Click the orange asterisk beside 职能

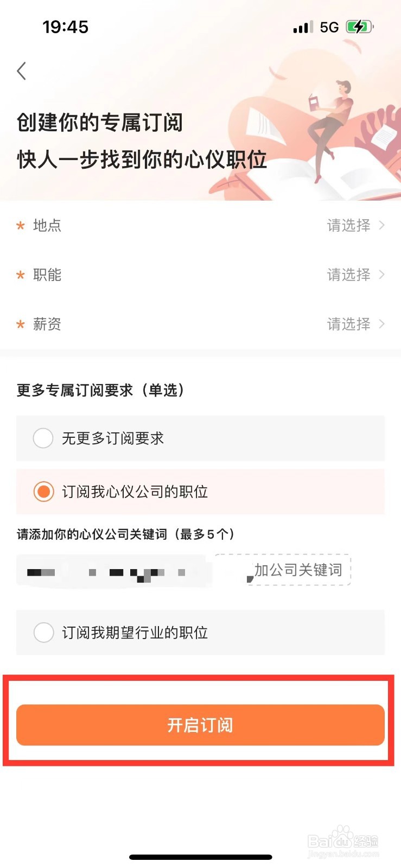[x=21, y=275]
